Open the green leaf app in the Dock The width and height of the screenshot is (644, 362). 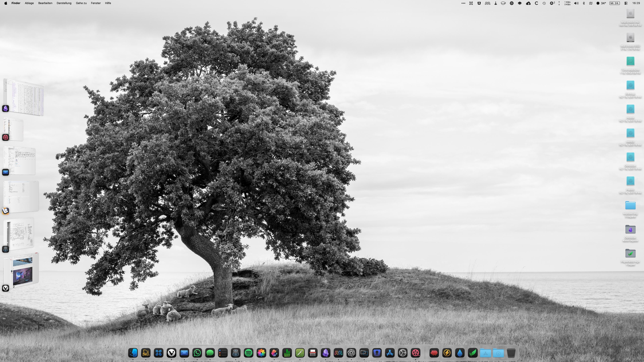pos(472,353)
